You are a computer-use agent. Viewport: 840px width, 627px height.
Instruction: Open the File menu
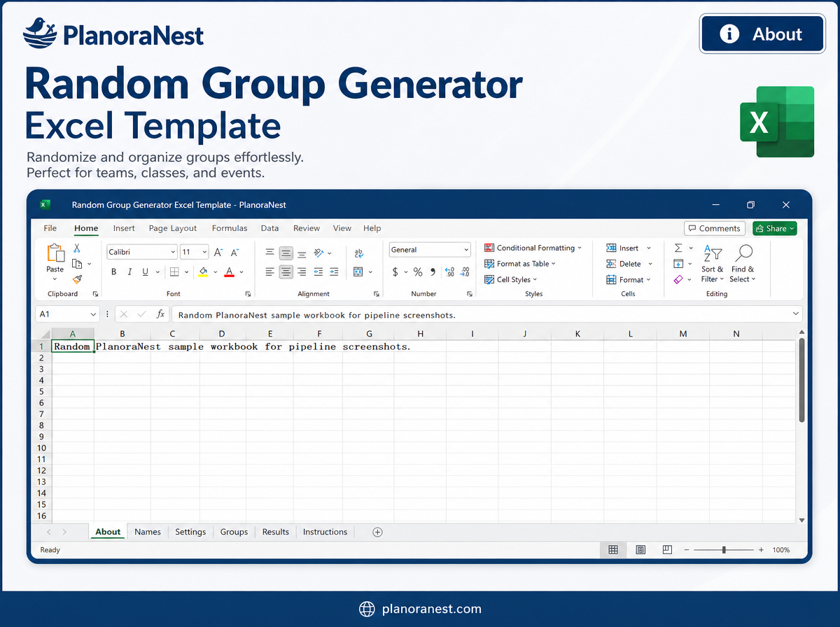[x=50, y=228]
